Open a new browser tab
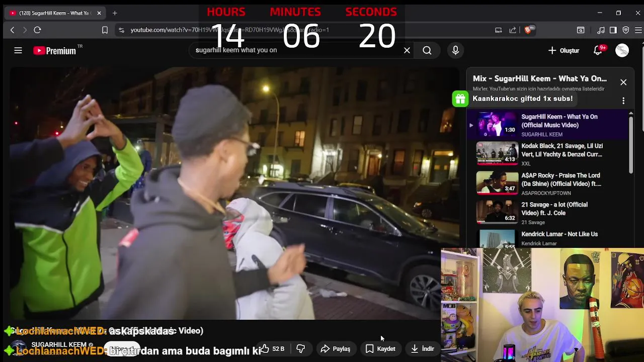Image resolution: width=644 pixels, height=362 pixels. click(x=115, y=13)
